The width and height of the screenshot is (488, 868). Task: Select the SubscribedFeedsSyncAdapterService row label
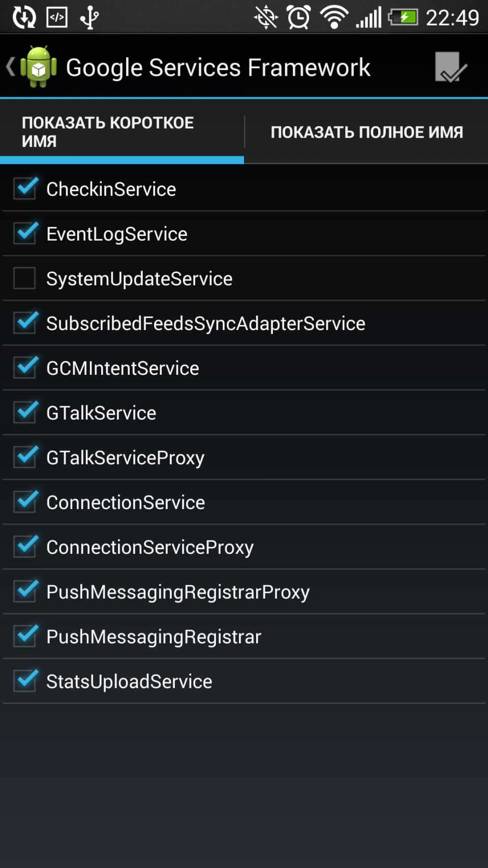point(205,323)
